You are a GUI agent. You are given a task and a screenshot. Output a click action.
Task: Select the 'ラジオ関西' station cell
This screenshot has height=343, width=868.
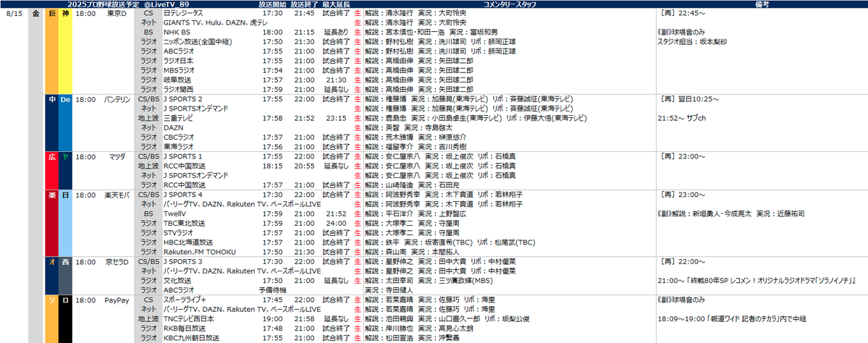tap(180, 89)
